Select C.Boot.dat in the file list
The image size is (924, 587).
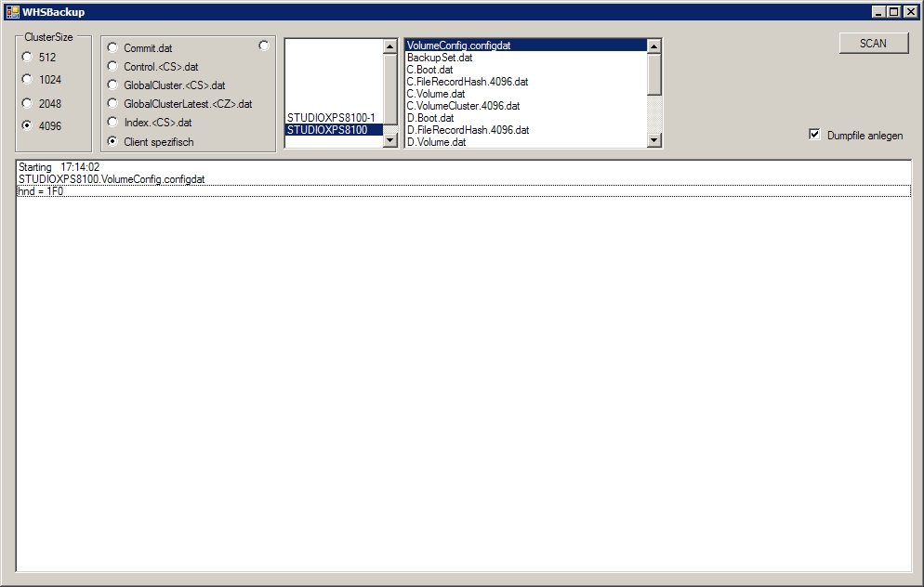pyautogui.click(x=525, y=70)
